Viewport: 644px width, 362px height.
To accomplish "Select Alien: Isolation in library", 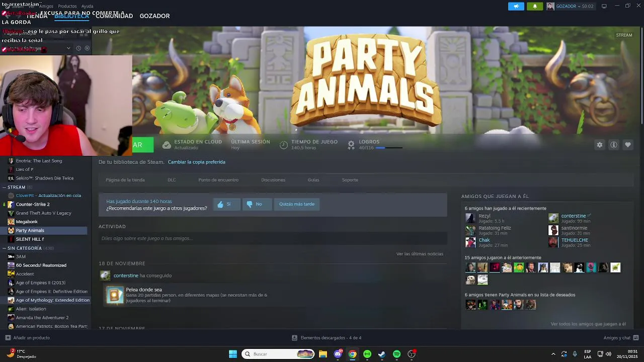I will coord(31,309).
